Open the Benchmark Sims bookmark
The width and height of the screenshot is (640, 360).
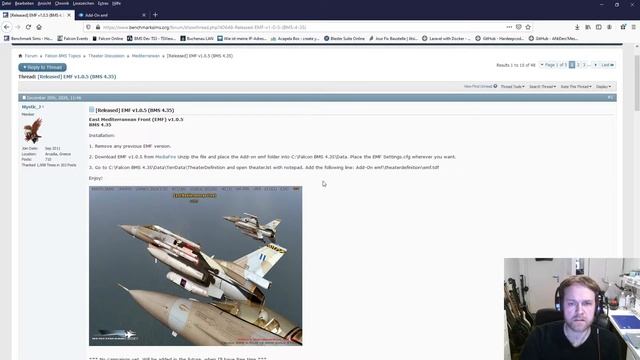[x=28, y=38]
